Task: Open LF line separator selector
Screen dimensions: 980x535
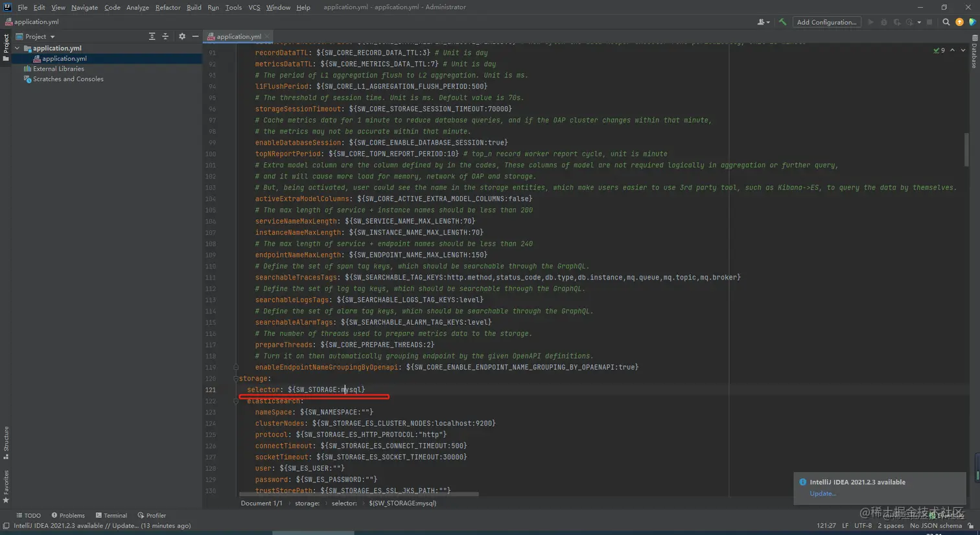Action: pos(845,526)
